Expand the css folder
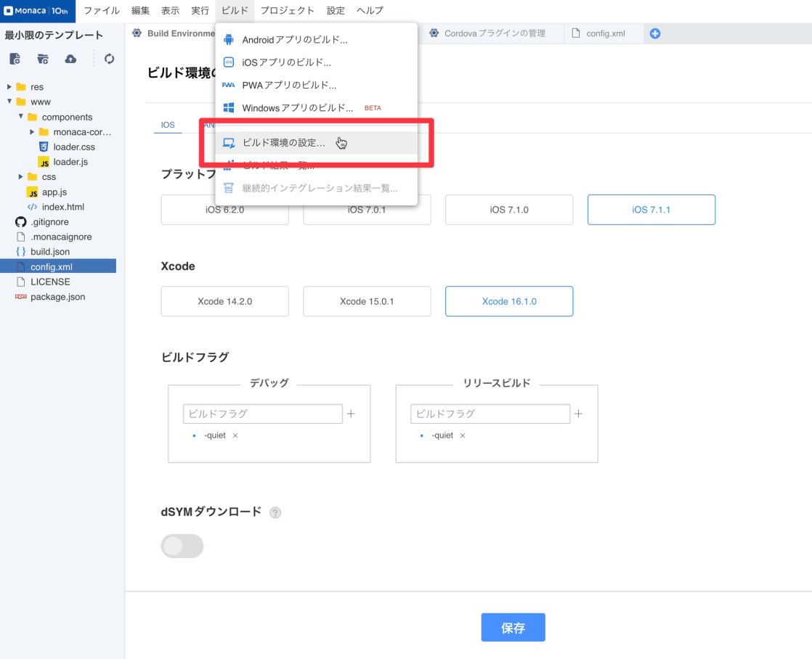 tap(20, 177)
